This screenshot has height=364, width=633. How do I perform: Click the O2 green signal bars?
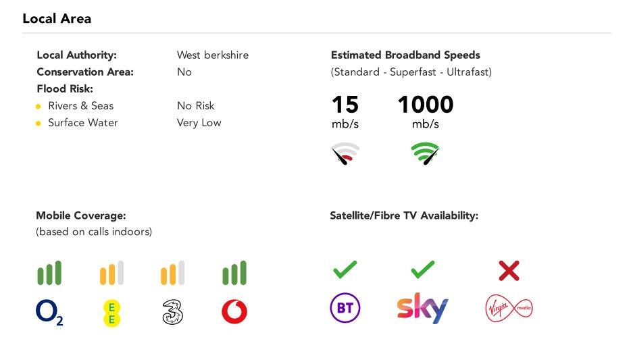49,273
